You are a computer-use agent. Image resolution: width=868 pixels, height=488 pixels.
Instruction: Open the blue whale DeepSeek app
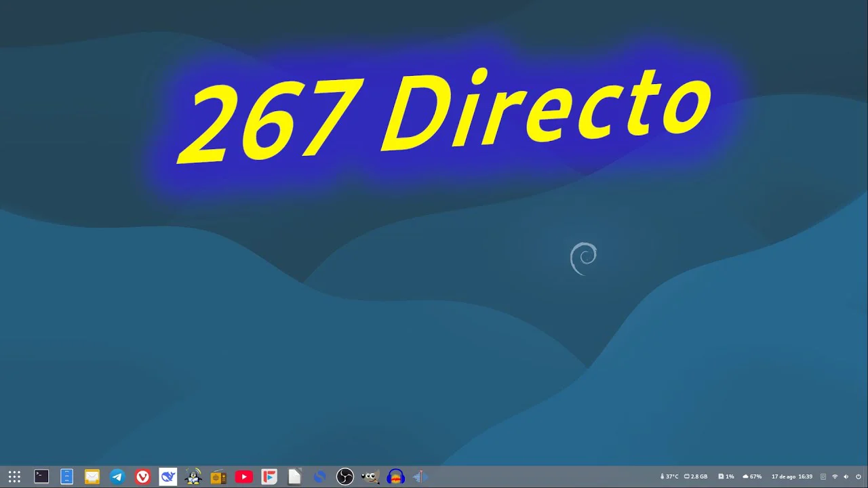tap(167, 477)
